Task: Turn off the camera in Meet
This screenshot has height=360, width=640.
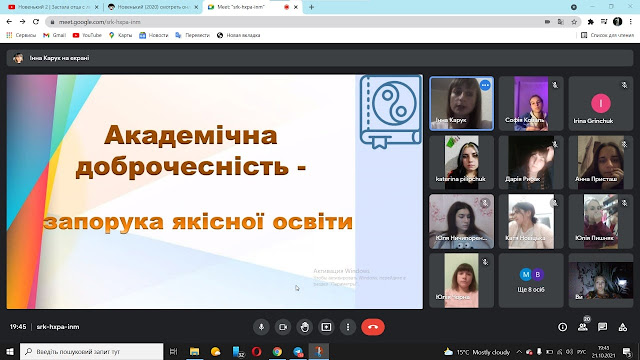Action: tap(283, 327)
